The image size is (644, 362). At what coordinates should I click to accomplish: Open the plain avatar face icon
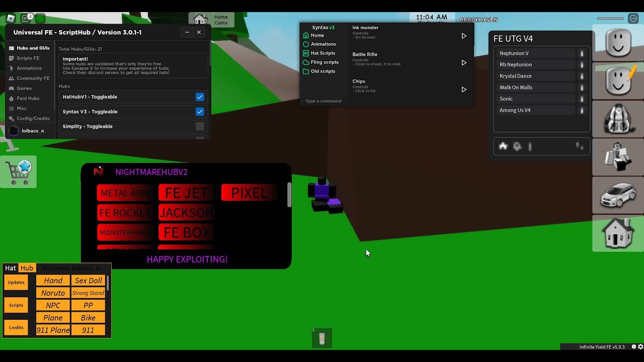click(x=618, y=43)
